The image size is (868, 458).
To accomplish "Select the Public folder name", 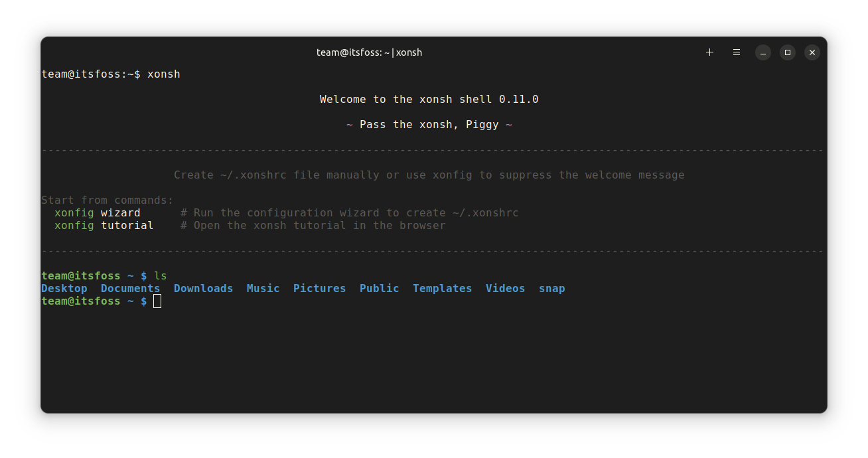I will click(379, 288).
